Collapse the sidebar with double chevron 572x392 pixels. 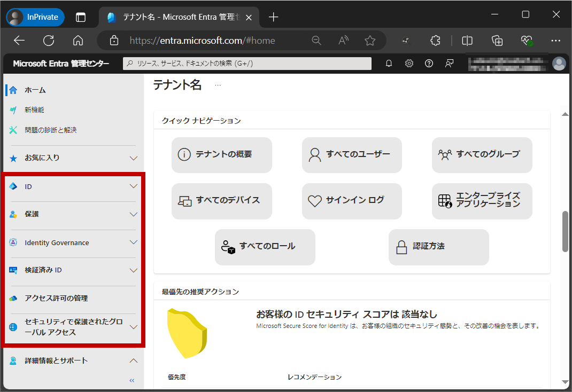click(x=132, y=380)
